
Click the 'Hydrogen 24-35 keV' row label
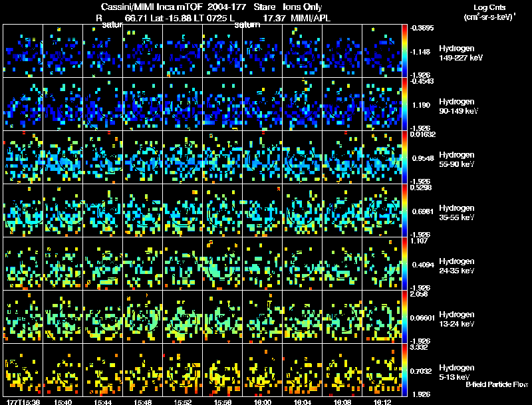(457, 266)
